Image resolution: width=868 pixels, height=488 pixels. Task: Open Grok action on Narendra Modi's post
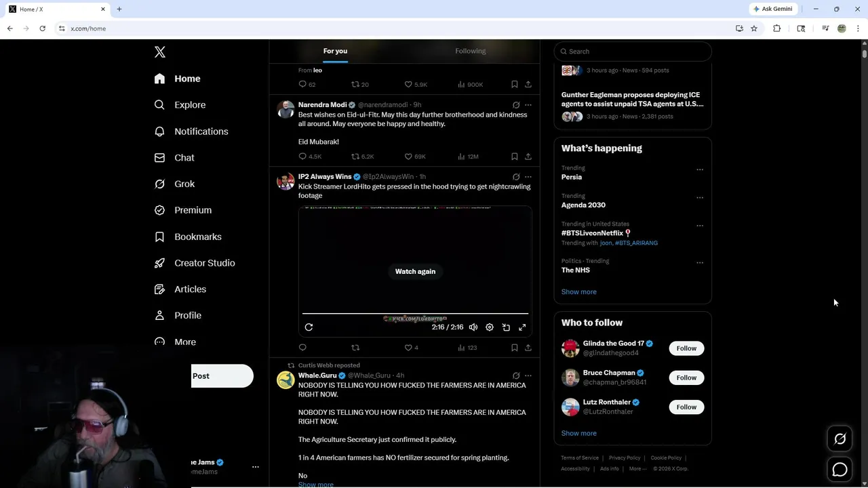(516, 105)
